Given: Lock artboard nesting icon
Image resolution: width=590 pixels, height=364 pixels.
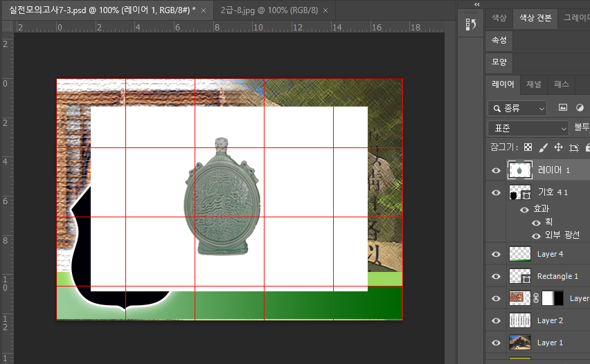Looking at the screenshot, I should pos(573,147).
